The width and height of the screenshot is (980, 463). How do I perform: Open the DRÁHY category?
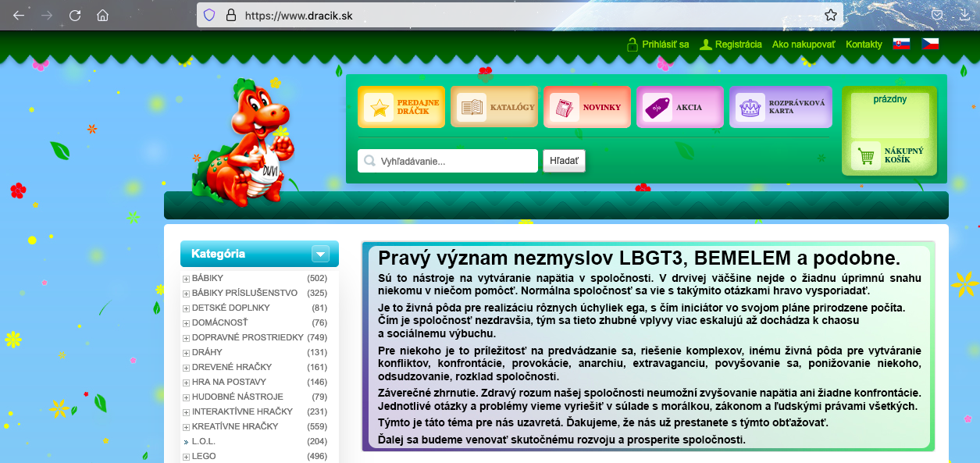207,352
